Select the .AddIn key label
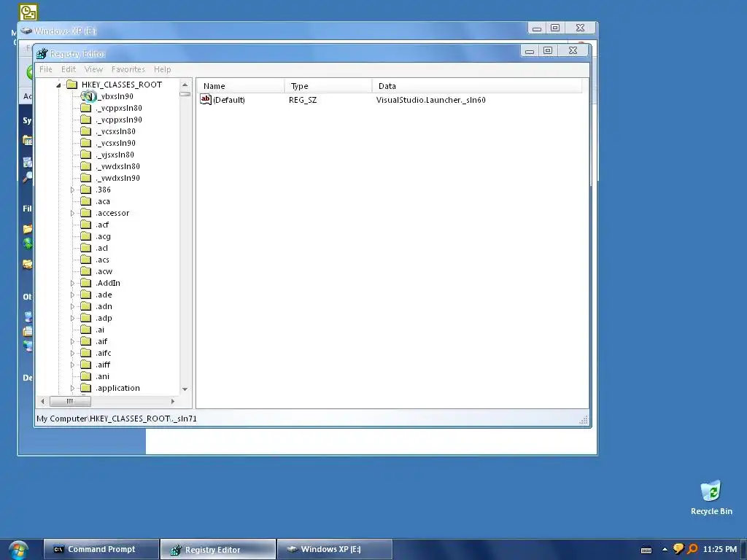Viewport: 747px width, 560px height. pyautogui.click(x=108, y=283)
